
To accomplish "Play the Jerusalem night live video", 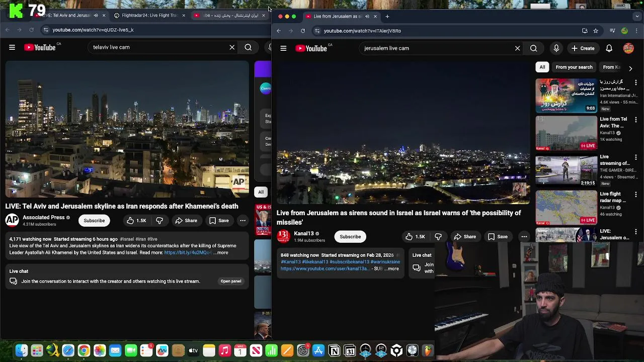I will [403, 133].
